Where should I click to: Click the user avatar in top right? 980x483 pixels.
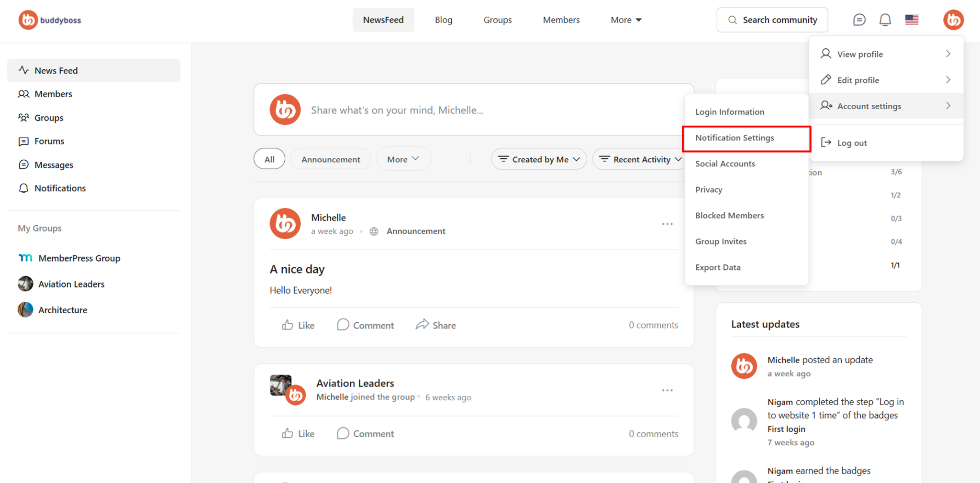point(953,20)
